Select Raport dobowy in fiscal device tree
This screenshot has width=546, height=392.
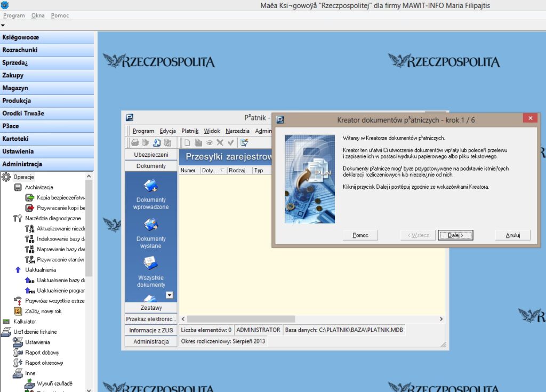[x=42, y=353]
